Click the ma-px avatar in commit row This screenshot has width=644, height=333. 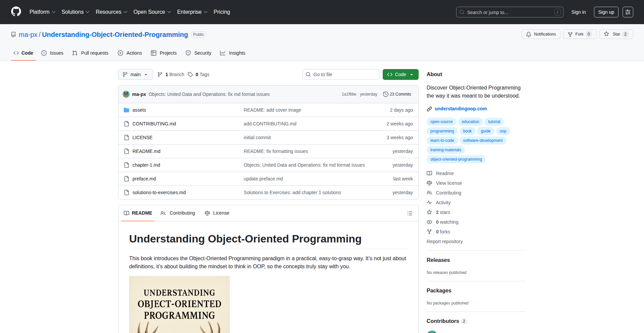126,94
